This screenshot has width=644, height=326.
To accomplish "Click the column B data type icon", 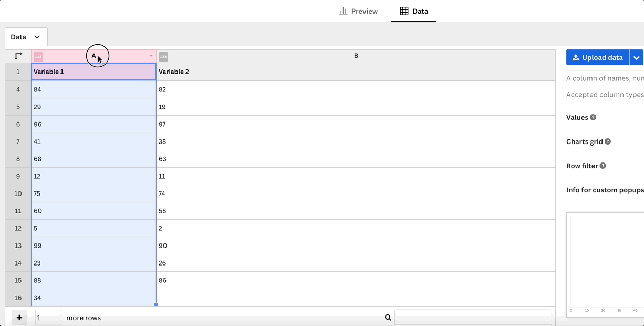I will pyautogui.click(x=163, y=56).
